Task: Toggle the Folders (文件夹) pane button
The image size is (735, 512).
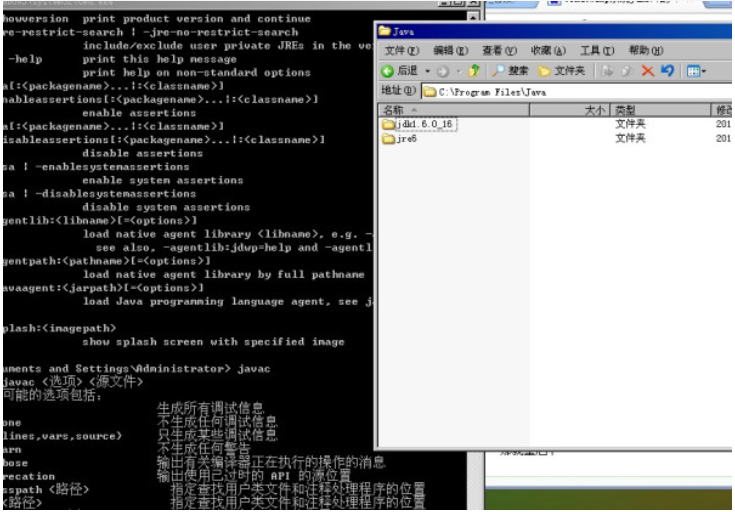Action: coord(561,71)
